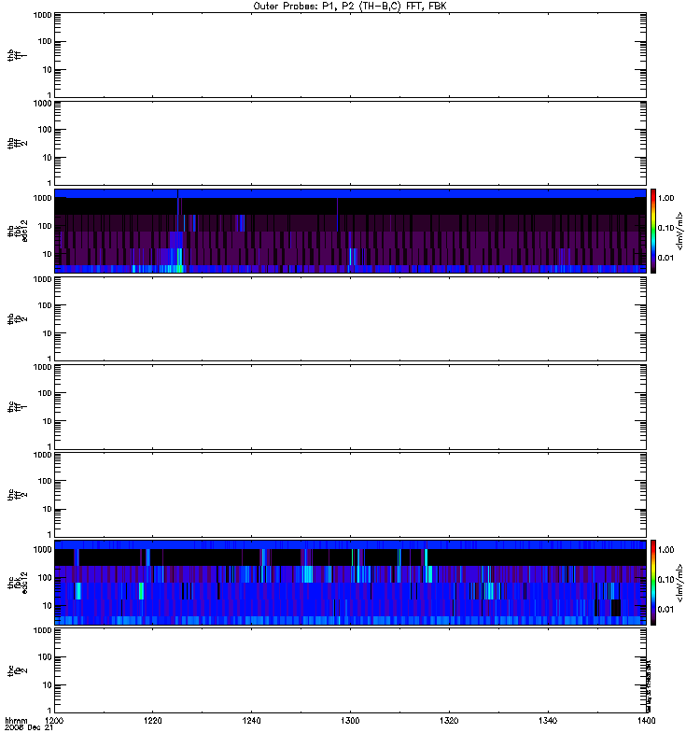Click the 1.00 label on thb color bar

point(665,198)
